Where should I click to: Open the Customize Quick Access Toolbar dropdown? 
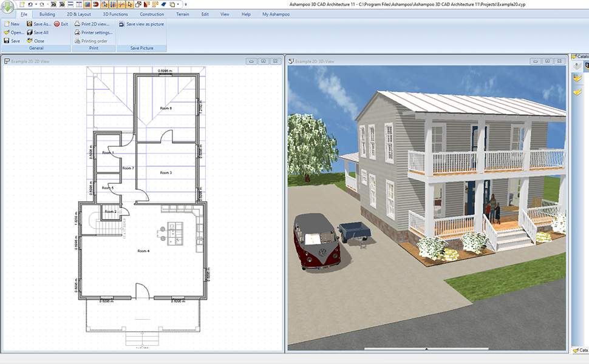click(186, 4)
